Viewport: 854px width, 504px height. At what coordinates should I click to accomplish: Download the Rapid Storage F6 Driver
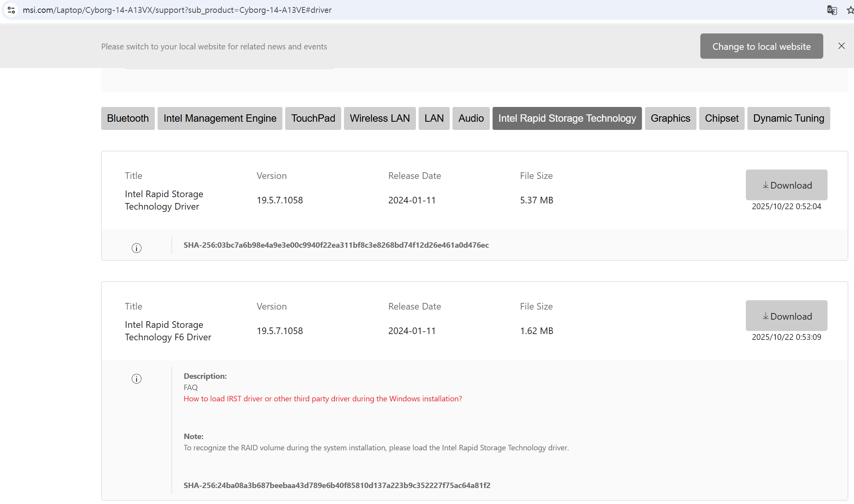coord(786,316)
